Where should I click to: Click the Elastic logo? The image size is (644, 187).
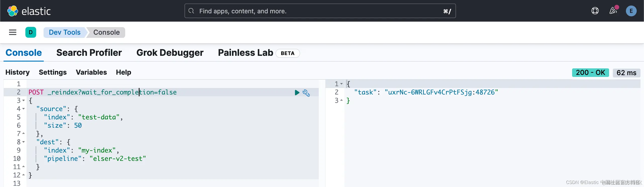point(29,11)
